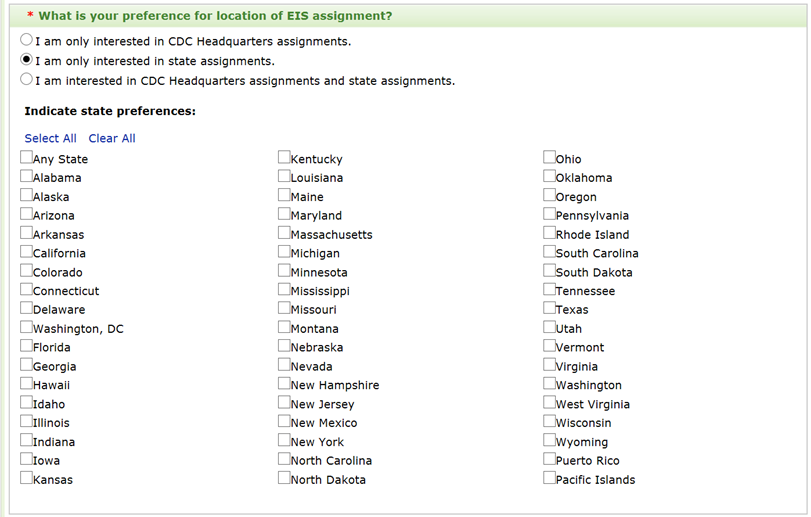Check the Massachusetts checkbox
811x517 pixels.
pyautogui.click(x=284, y=233)
